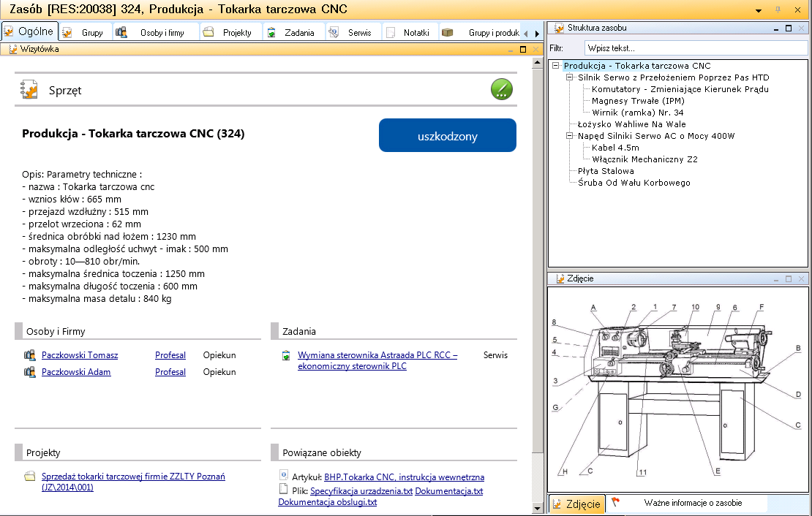Click folder icon beside Sprzedaż tokarki project
The height and width of the screenshot is (516, 812).
pyautogui.click(x=29, y=476)
